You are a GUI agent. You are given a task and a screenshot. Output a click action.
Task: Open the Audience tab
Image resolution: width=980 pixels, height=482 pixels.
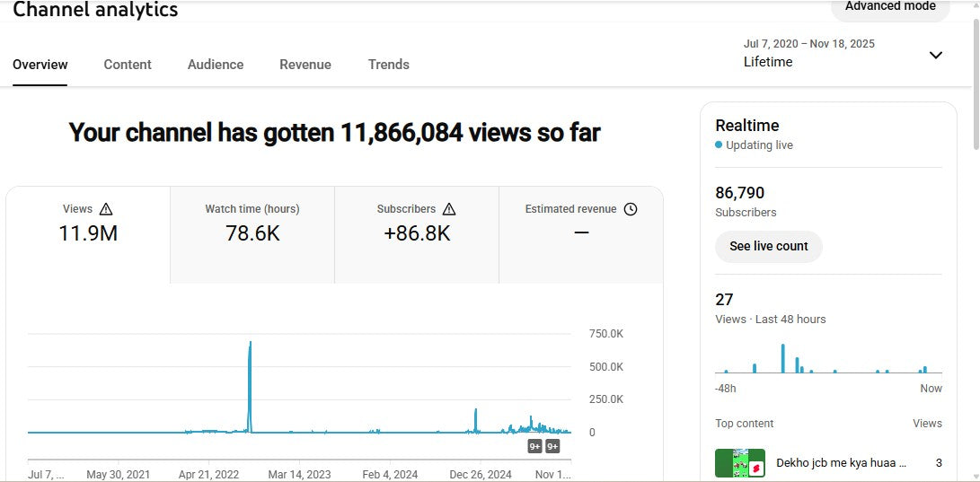pyautogui.click(x=216, y=65)
